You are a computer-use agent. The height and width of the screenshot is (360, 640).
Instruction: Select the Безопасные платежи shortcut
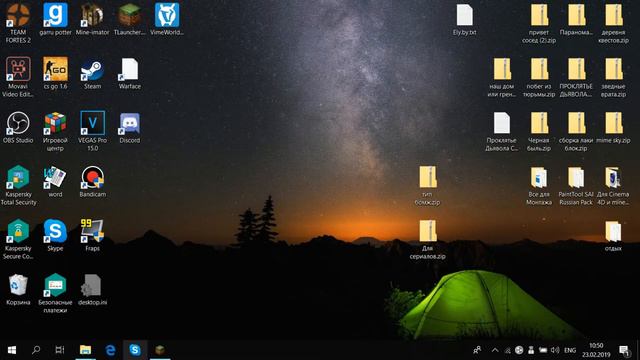tap(55, 285)
